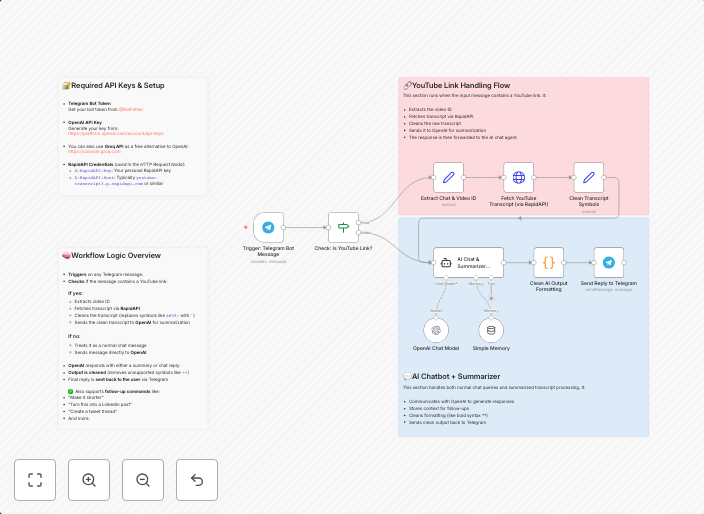This screenshot has height=514, width=704.
Task: Select the Clean Transcript Symbols node
Action: [x=588, y=178]
